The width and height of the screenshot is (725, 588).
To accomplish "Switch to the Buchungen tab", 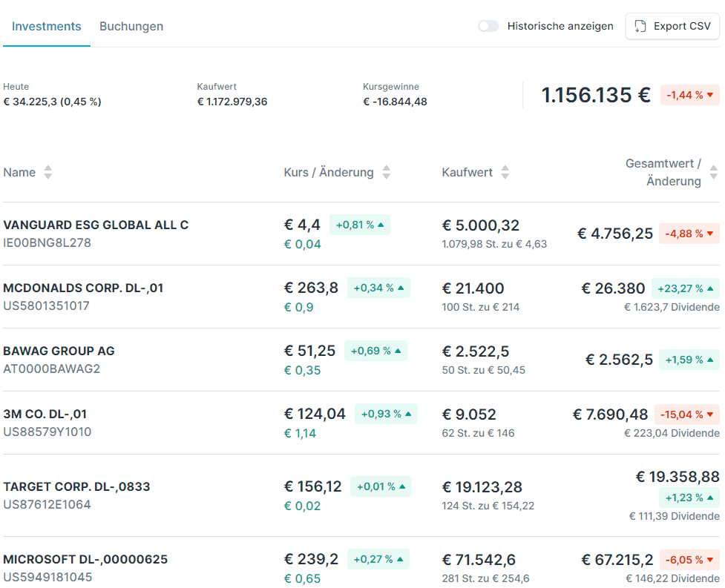I will point(131,27).
